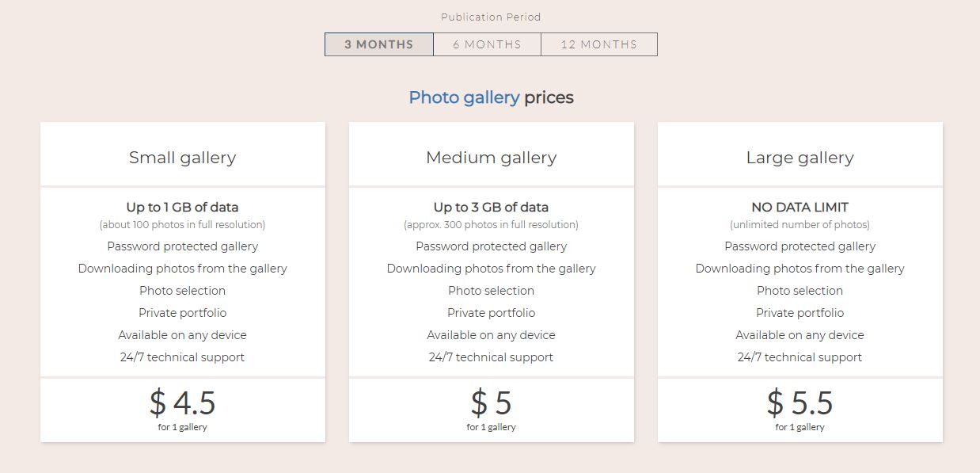This screenshot has height=473, width=980.
Task: Click the $ 5.5 Large gallery price
Action: pyautogui.click(x=800, y=403)
